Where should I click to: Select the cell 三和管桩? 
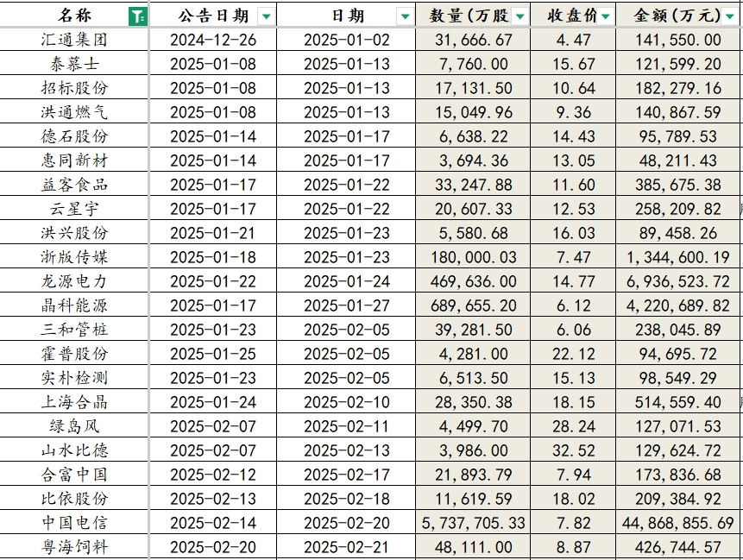(x=74, y=330)
